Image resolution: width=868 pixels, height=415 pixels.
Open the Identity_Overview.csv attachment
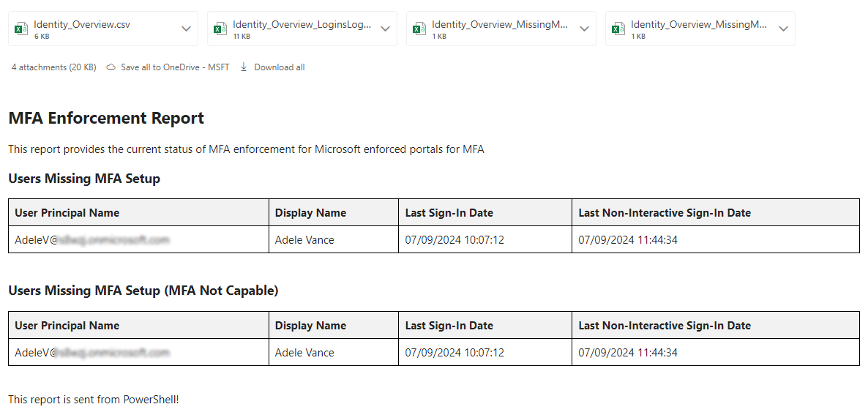tap(82, 25)
